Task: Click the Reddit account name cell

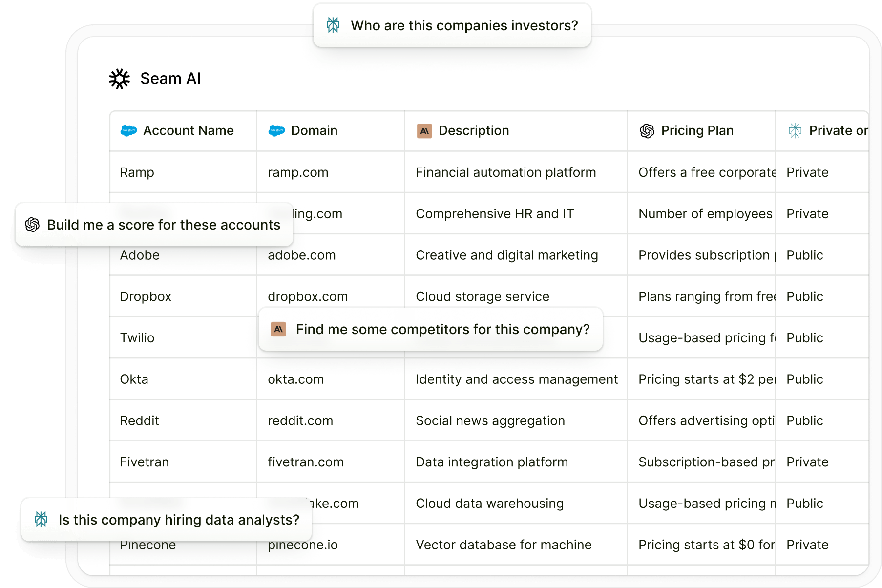Action: click(140, 421)
